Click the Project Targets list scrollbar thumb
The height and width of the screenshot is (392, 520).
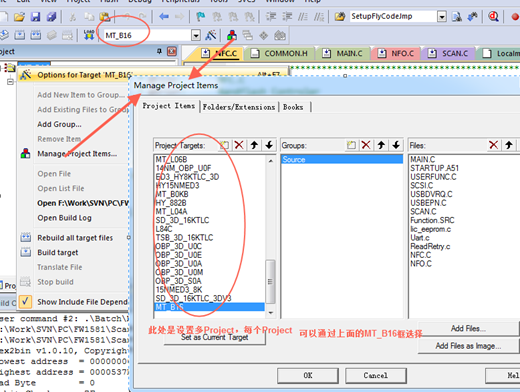pos(270,282)
